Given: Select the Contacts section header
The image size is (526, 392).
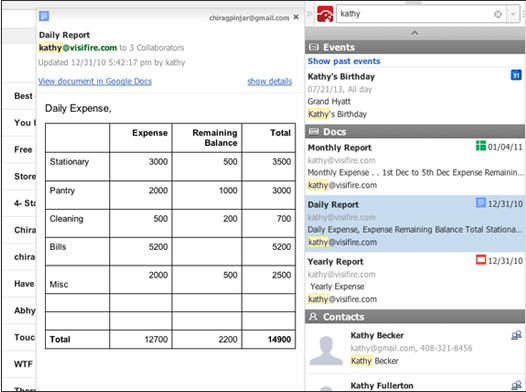Looking at the screenshot, I should click(415, 317).
